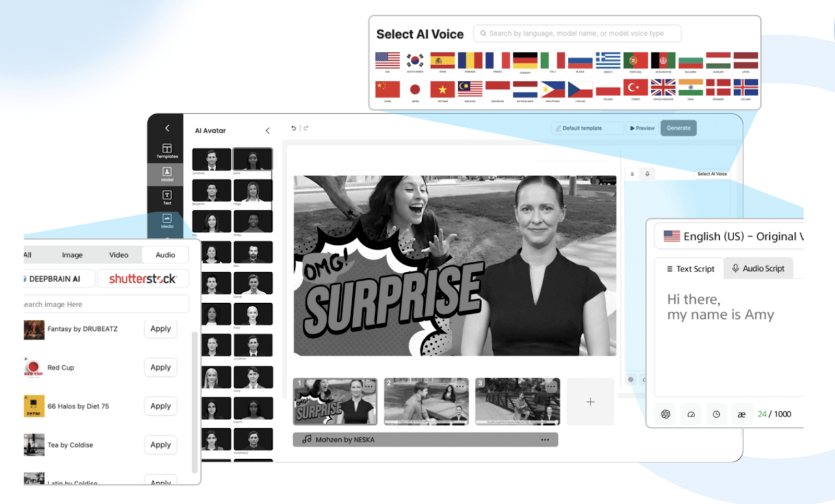Select the United States flag voice

click(x=387, y=61)
